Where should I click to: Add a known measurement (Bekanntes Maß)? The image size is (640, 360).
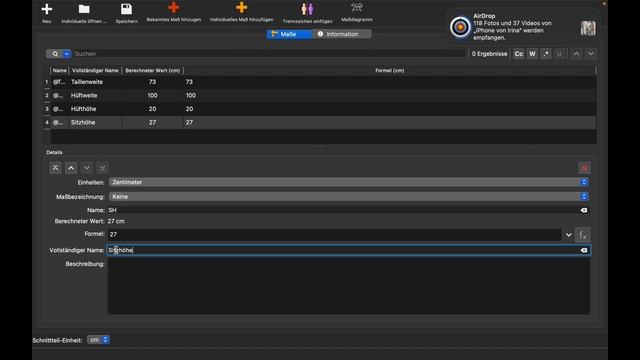tap(173, 12)
